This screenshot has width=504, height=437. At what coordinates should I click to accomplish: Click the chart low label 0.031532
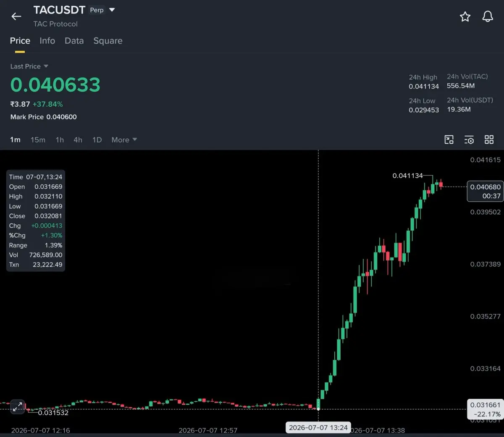[x=53, y=413]
